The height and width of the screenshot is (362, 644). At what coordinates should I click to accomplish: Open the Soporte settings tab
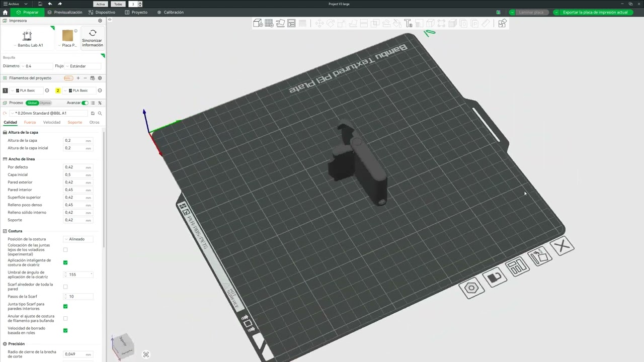pyautogui.click(x=75, y=122)
